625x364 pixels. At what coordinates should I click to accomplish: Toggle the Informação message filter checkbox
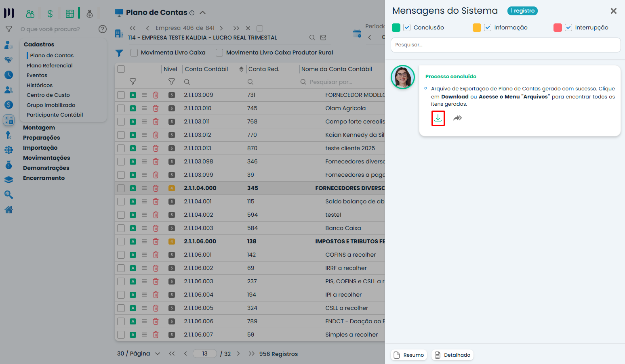(488, 27)
